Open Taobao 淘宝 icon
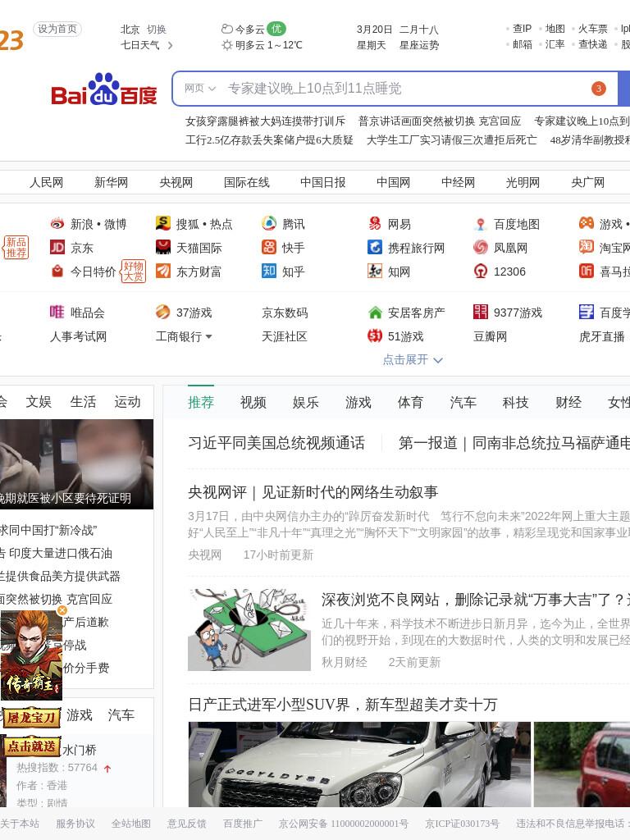Screen dimensions: 630x840 (587, 247)
